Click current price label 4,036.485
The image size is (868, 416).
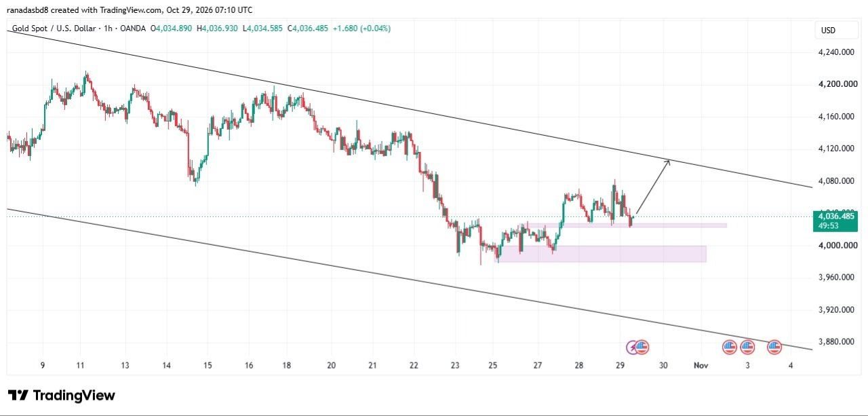(x=837, y=216)
